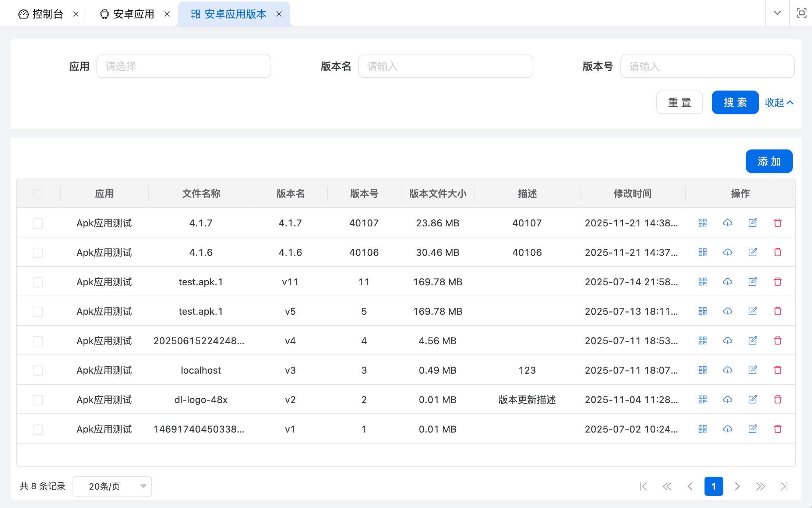Click the 添加 button
This screenshot has height=508, width=812.
[x=769, y=161]
